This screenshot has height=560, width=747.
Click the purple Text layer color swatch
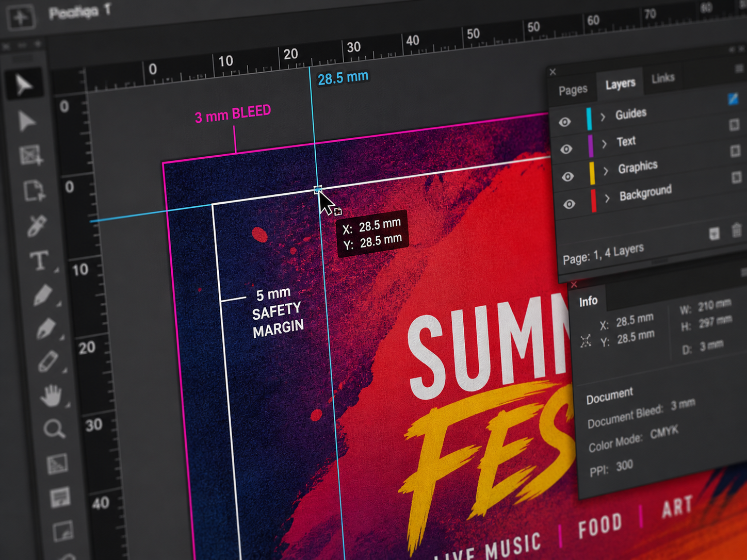(590, 146)
